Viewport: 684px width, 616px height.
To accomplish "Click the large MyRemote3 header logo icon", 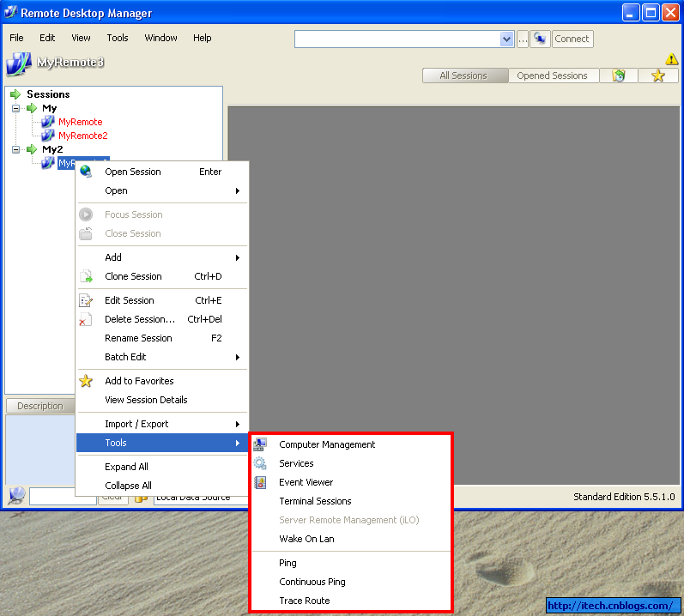I will [x=19, y=63].
